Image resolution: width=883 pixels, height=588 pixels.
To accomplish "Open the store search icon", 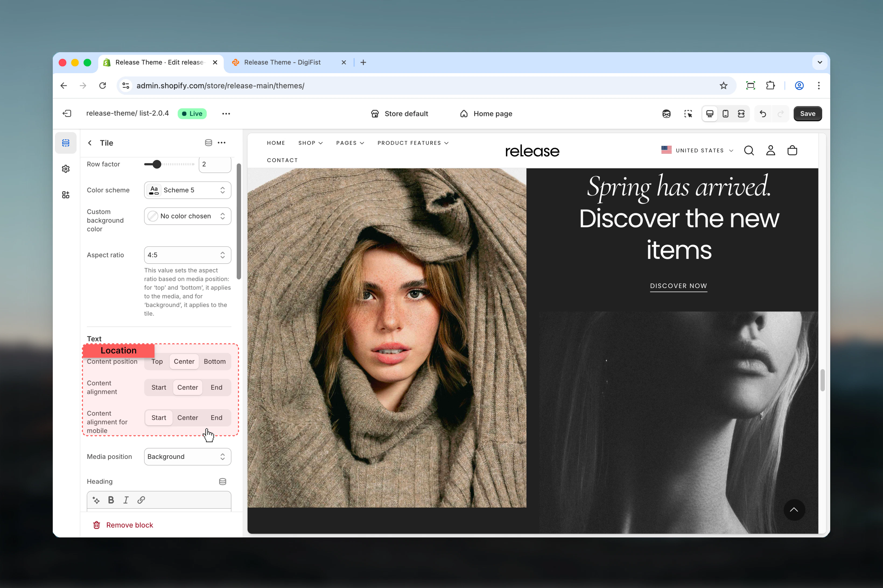I will 749,150.
